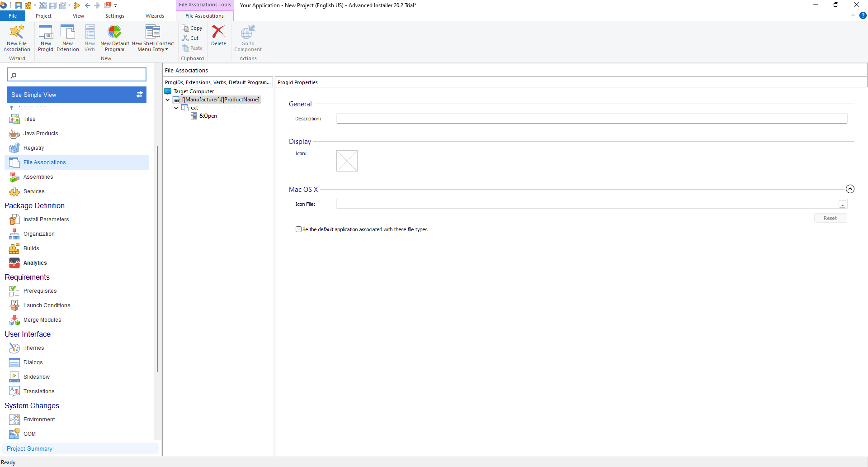Click the Mac OS X Icon File field
Image resolution: width=868 pixels, height=467 pixels.
(587, 204)
